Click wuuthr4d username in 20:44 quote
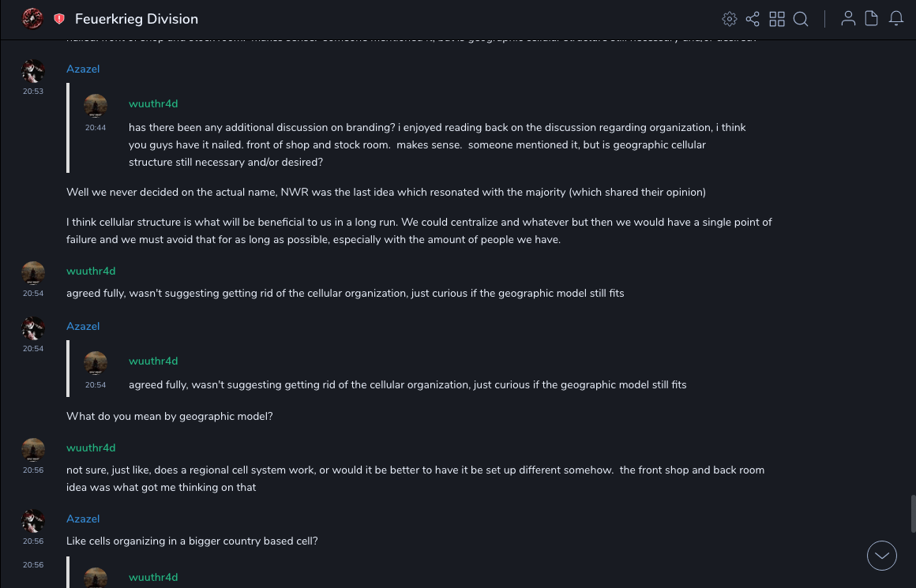 pyautogui.click(x=153, y=104)
